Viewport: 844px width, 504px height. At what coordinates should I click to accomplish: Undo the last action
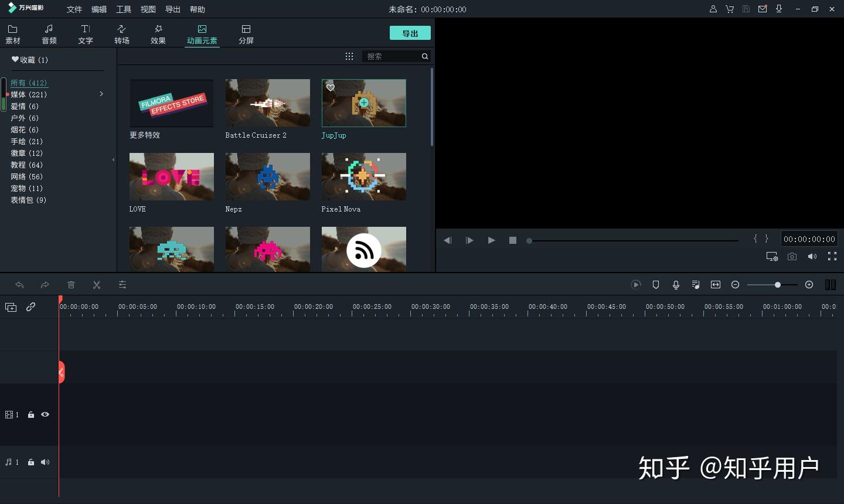19,285
